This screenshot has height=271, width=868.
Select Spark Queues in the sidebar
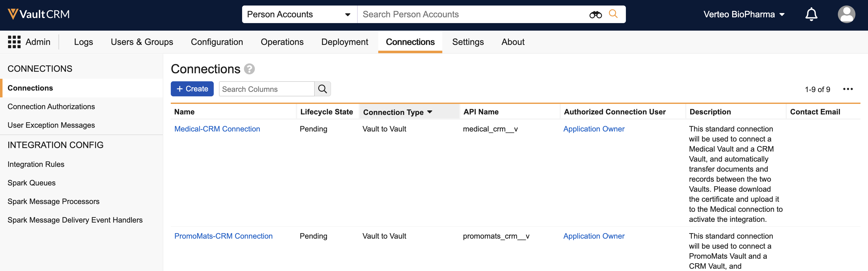tap(31, 183)
